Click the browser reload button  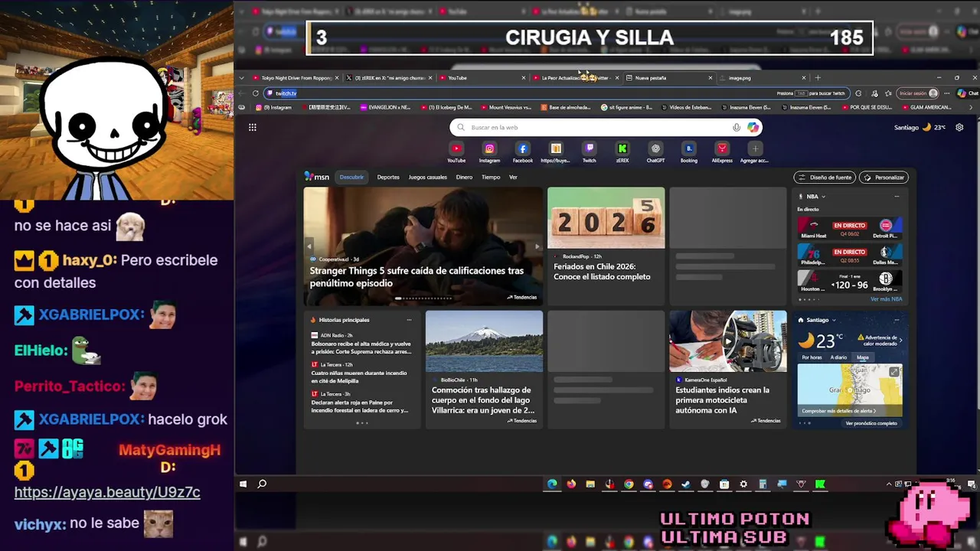tap(255, 93)
